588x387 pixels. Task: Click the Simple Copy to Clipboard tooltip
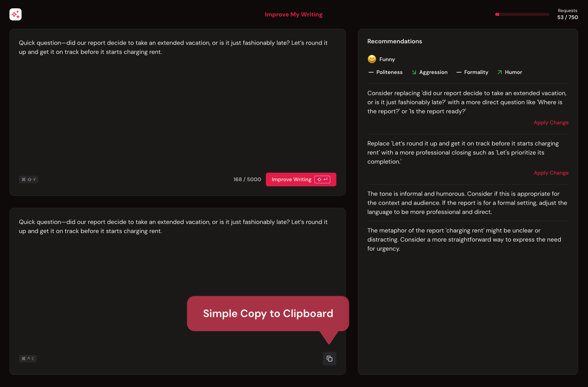(268, 314)
